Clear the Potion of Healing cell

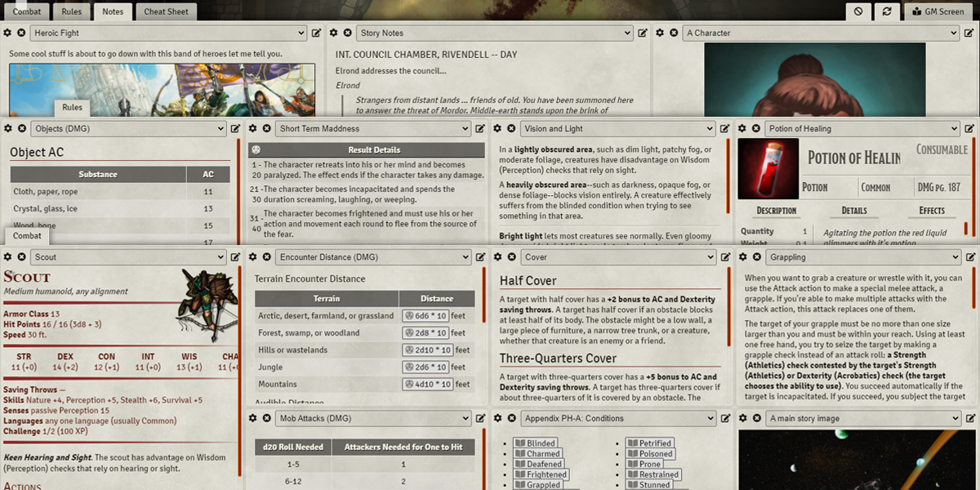[756, 129]
